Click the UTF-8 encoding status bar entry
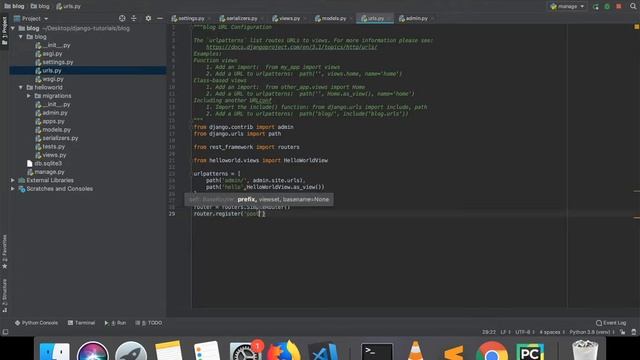 [523, 332]
